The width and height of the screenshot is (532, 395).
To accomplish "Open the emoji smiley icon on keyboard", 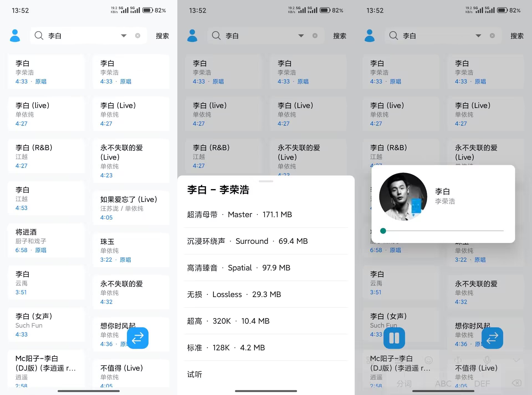I will [x=429, y=360].
